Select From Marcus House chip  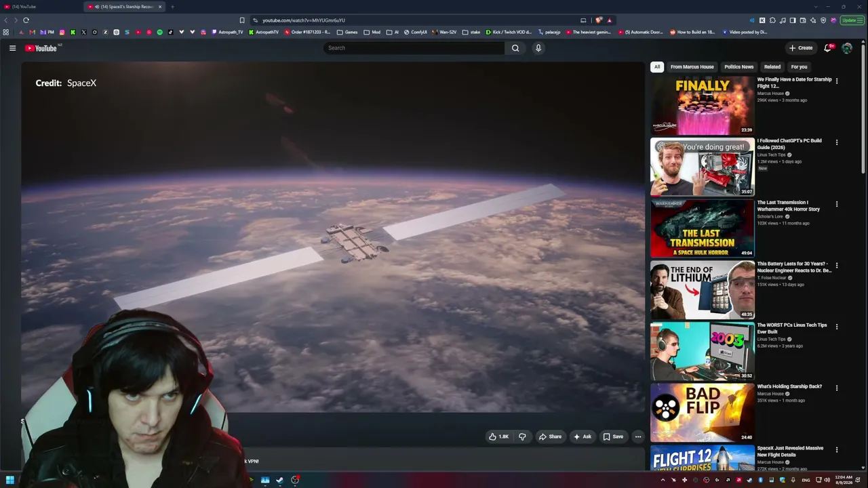tap(692, 67)
